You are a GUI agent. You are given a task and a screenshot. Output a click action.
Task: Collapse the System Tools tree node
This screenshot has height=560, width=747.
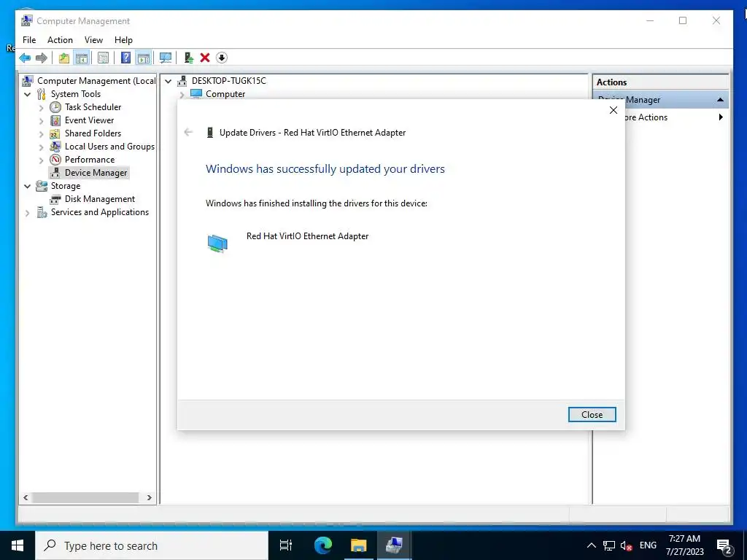tap(28, 94)
